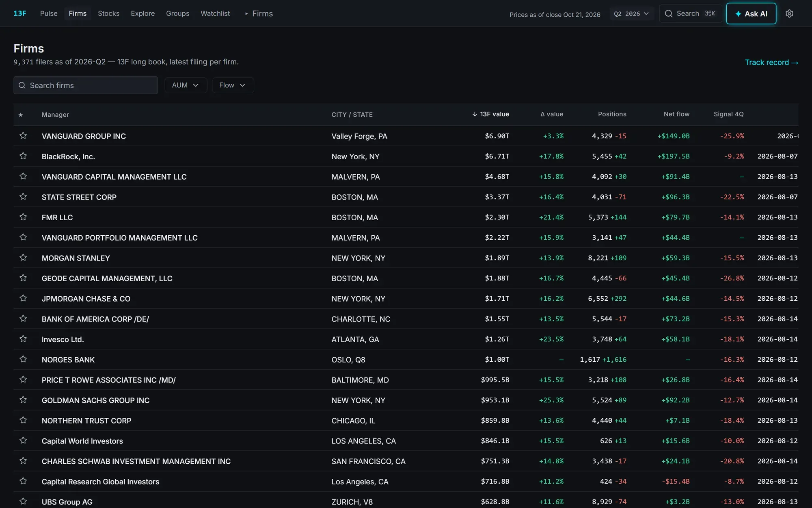Click star icon for Invesco Ltd.
Image resolution: width=812 pixels, height=508 pixels.
(x=23, y=339)
